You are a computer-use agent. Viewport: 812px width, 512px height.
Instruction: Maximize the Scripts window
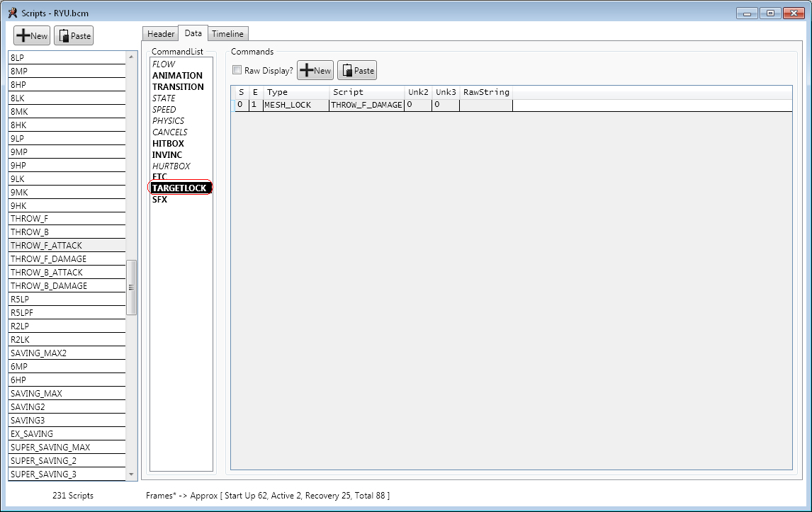click(x=770, y=13)
